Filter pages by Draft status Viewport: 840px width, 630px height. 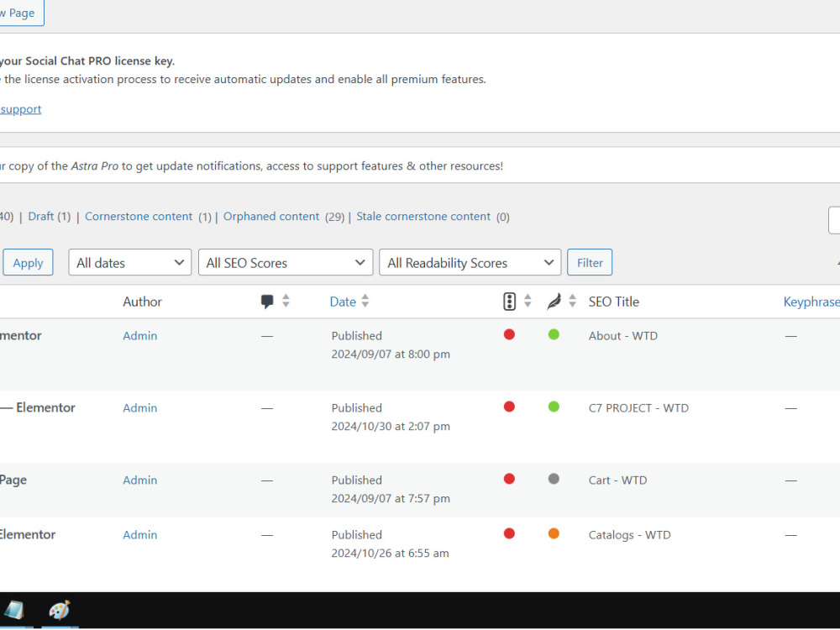point(40,217)
